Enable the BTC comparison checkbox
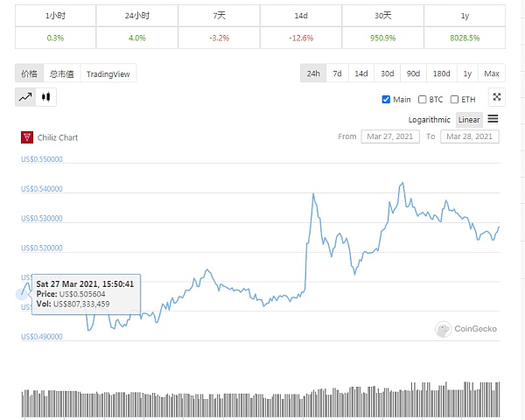Image resolution: width=525 pixels, height=420 pixels. coord(423,99)
